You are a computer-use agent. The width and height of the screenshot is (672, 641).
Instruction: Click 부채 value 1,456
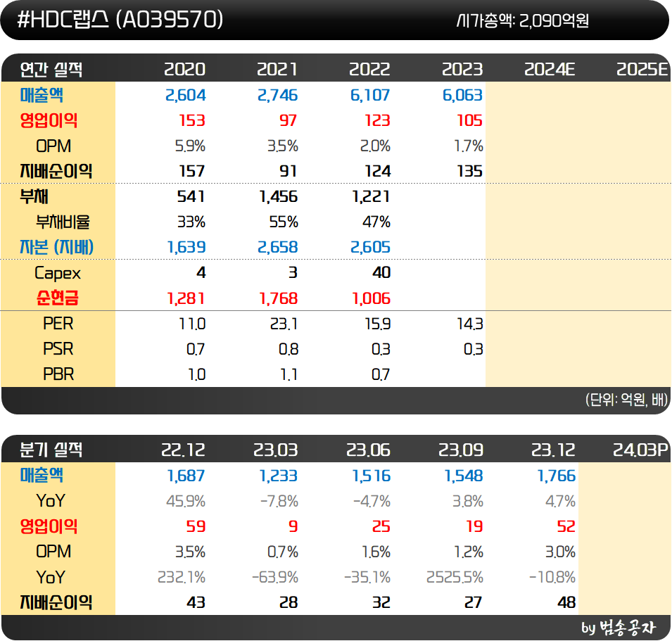(279, 197)
